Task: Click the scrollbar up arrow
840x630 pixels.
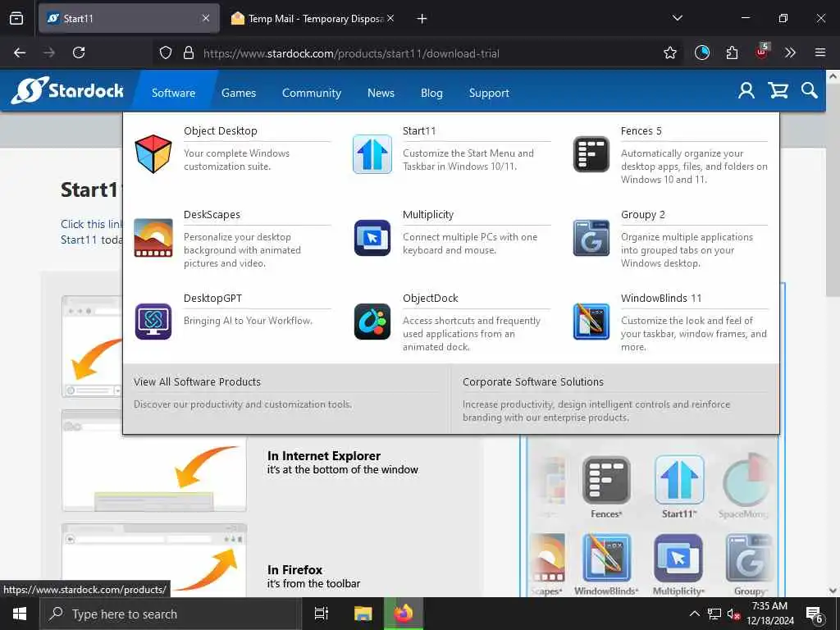Action: [833, 76]
